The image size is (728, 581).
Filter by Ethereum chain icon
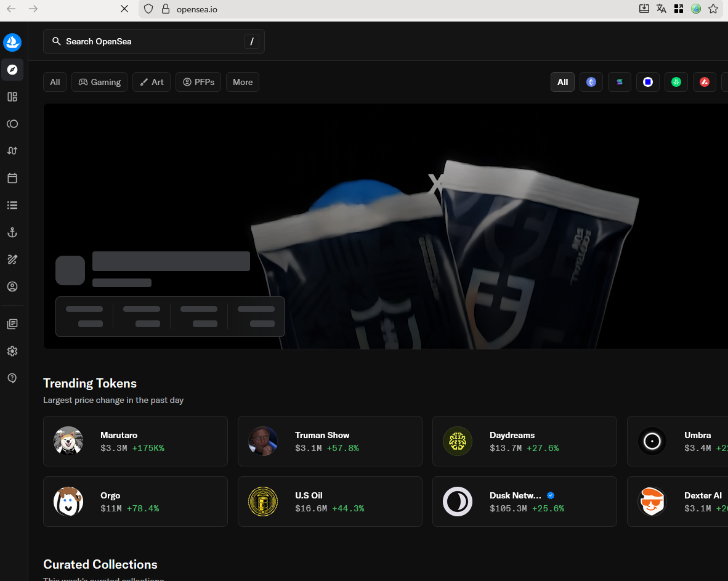pos(591,82)
